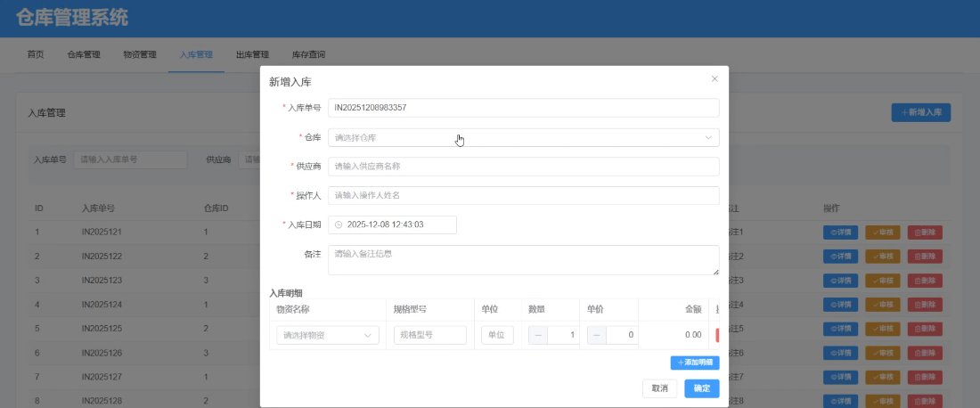Decrease the 数量 value with minus
The image size is (980, 408).
(x=538, y=335)
